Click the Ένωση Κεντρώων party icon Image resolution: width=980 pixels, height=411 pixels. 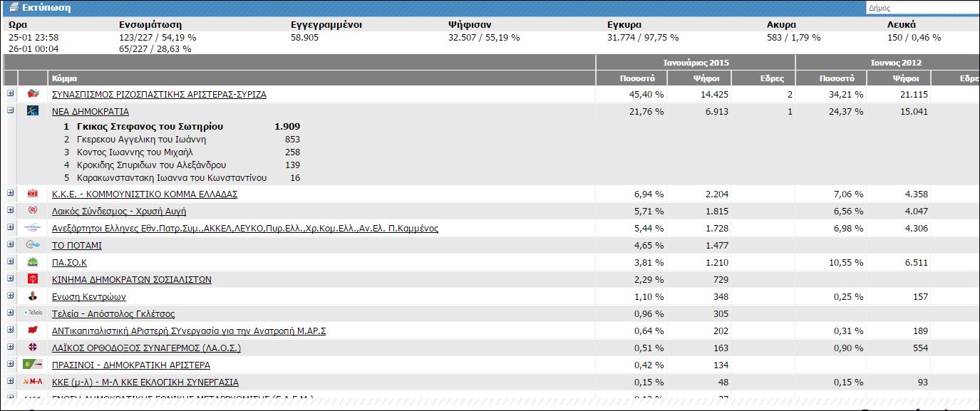33,296
